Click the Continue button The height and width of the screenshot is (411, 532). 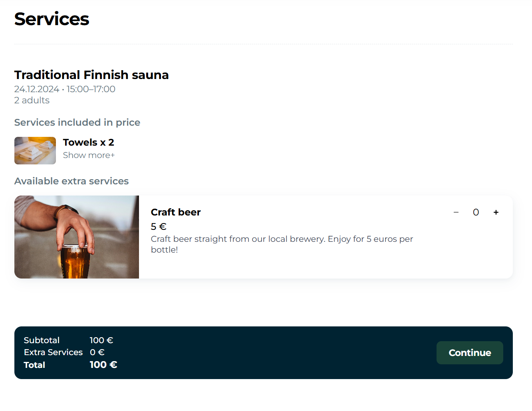[469, 353]
